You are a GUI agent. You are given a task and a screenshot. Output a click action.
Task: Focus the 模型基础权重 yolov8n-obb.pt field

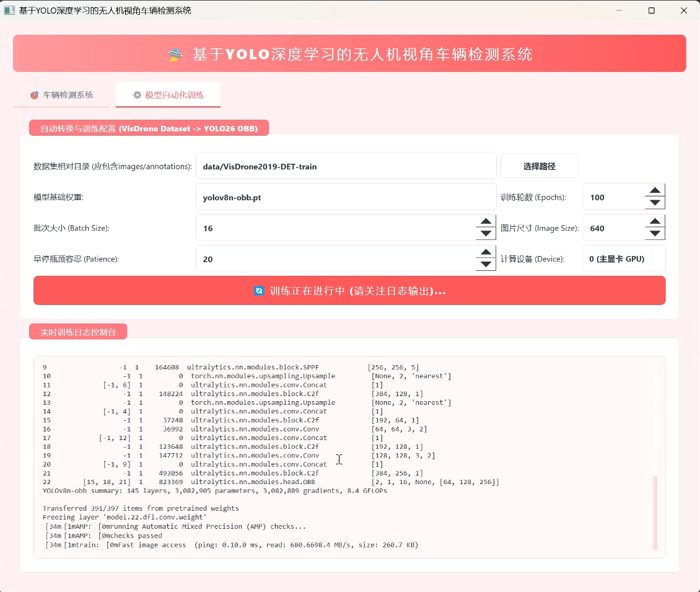346,197
